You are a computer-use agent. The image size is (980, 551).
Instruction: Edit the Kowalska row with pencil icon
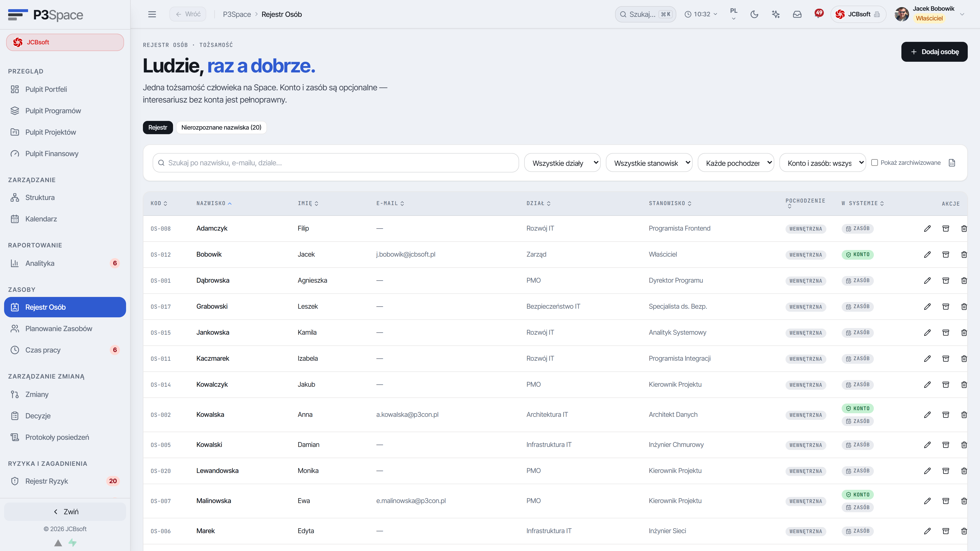[927, 415]
